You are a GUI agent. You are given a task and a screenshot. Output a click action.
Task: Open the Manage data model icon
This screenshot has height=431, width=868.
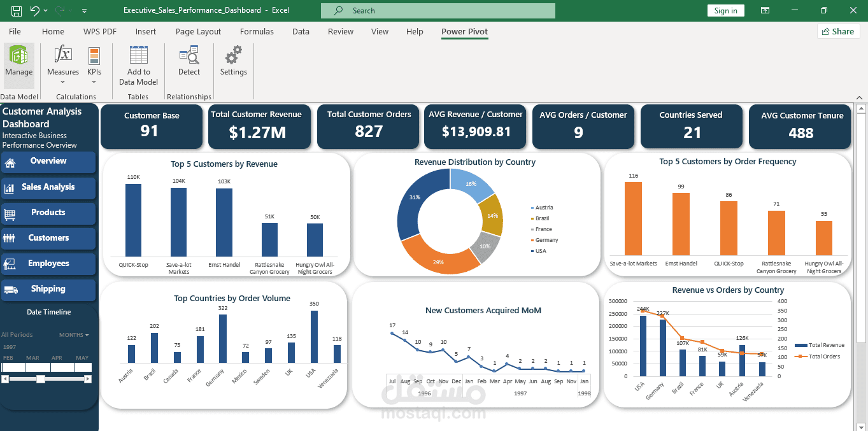tap(19, 55)
